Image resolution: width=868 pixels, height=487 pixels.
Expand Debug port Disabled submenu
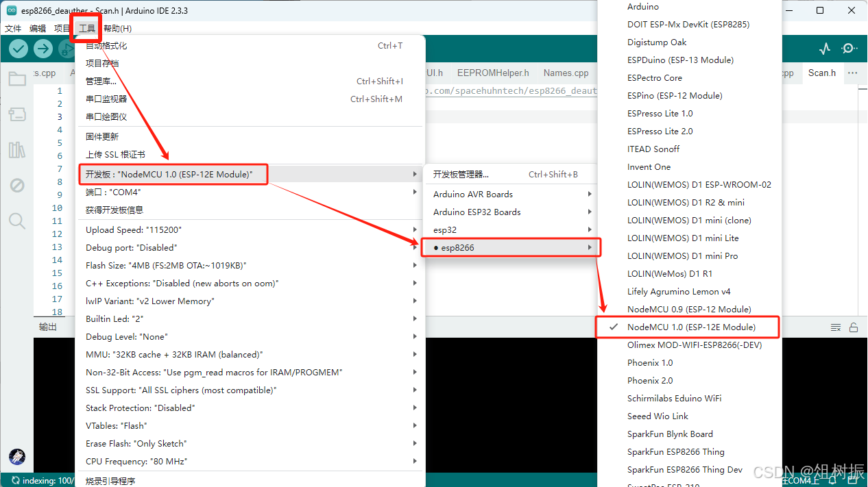click(251, 247)
